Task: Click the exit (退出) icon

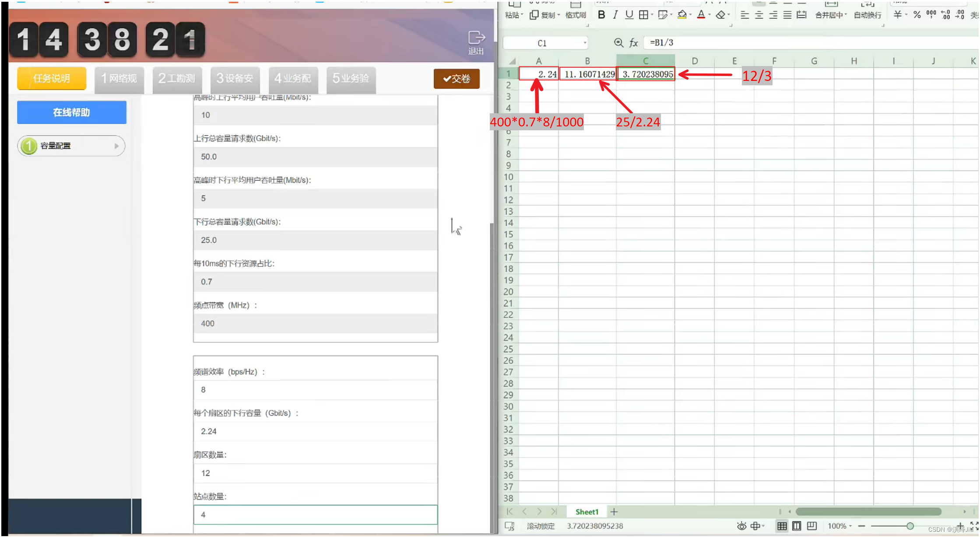Action: (x=476, y=42)
